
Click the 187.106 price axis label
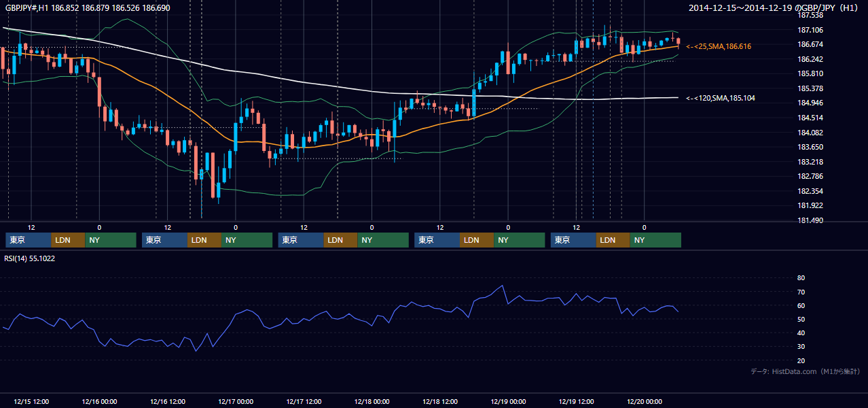click(x=810, y=30)
